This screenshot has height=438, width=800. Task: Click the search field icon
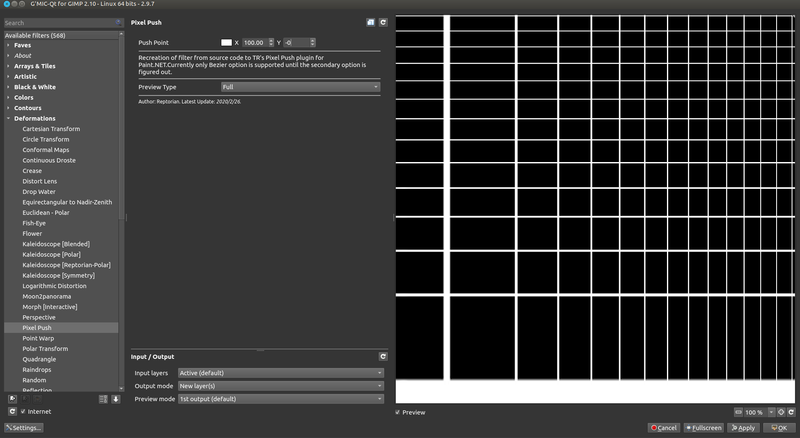pyautogui.click(x=118, y=22)
